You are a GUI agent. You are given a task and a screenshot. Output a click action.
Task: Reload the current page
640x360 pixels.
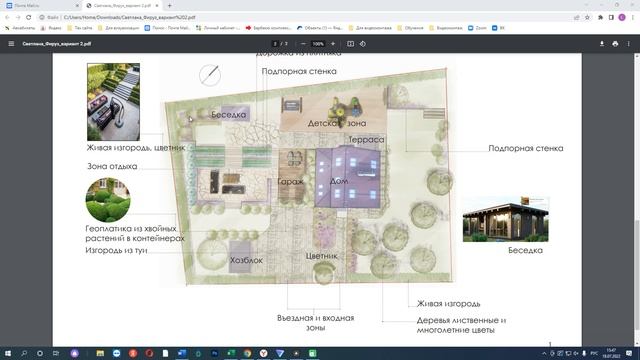[29, 18]
